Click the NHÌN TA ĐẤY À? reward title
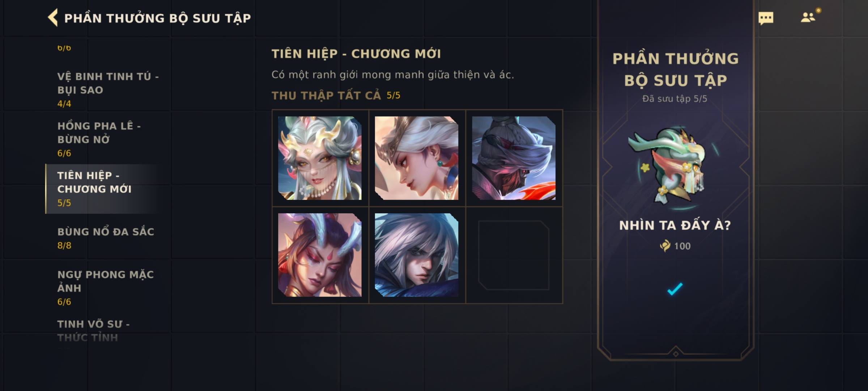868x391 pixels. (x=675, y=226)
